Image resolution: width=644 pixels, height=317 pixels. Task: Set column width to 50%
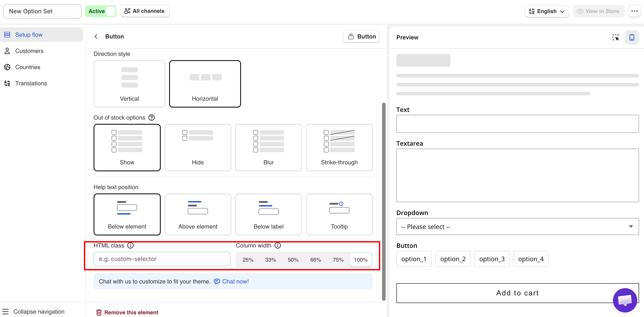coord(293,260)
